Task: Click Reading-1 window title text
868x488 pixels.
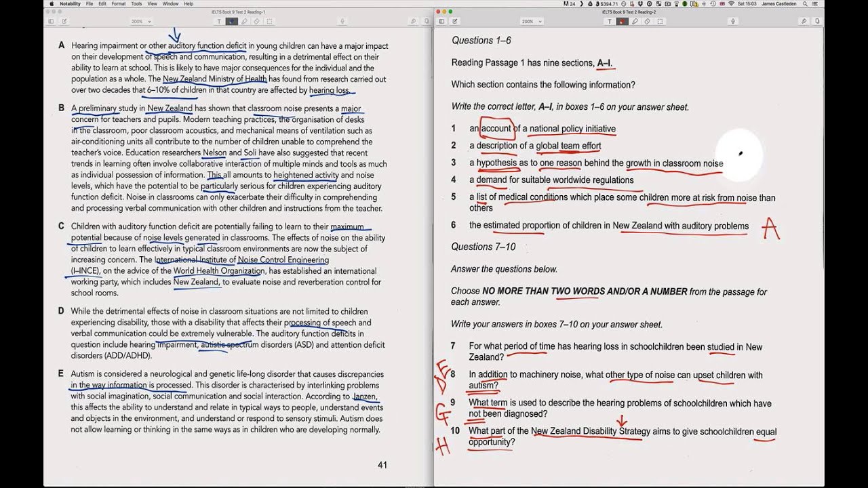Action: [238, 12]
